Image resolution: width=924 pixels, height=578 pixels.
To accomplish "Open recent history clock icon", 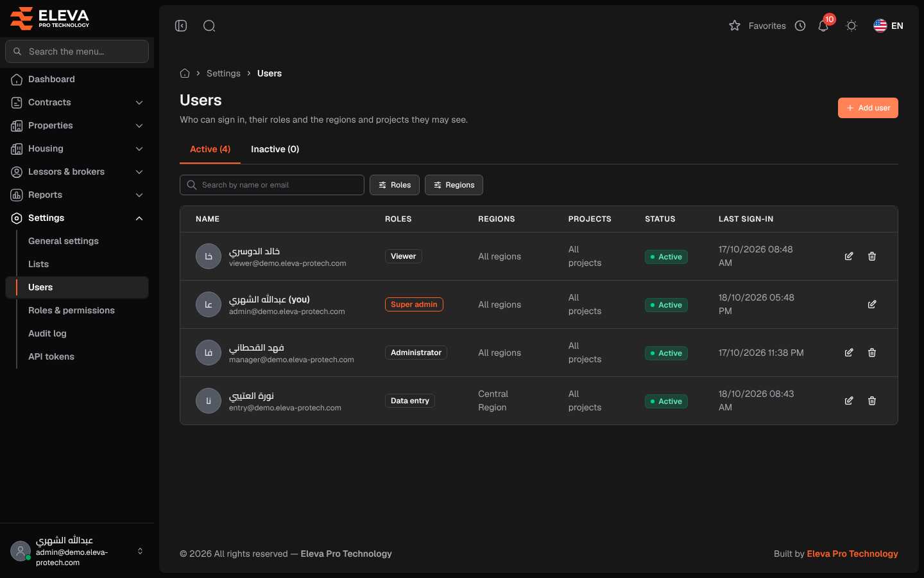I will pos(800,26).
